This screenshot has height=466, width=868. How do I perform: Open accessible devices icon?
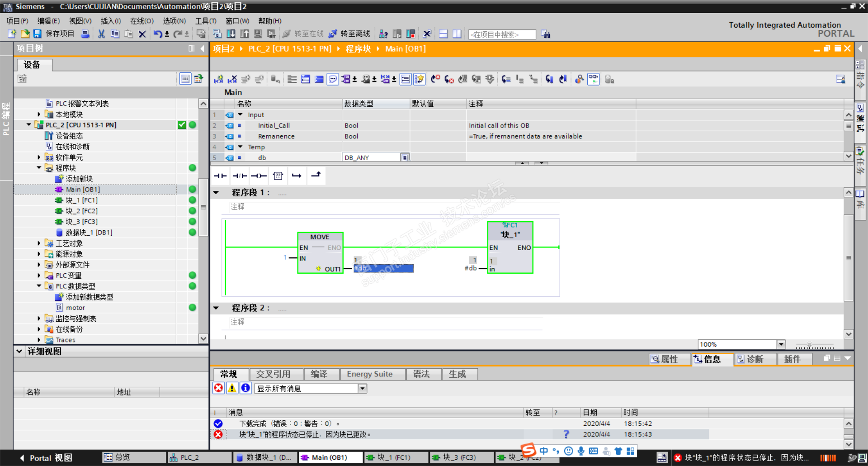pyautogui.click(x=383, y=34)
